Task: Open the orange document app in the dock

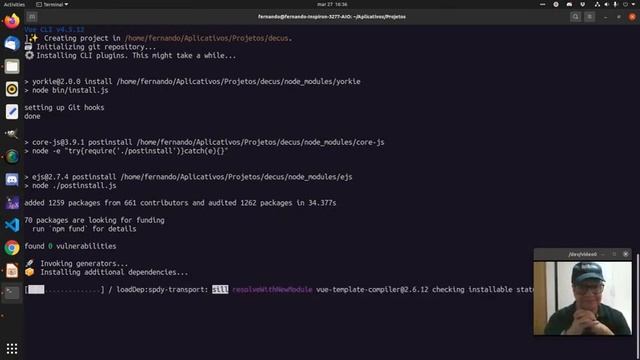Action: pyautogui.click(x=12, y=270)
